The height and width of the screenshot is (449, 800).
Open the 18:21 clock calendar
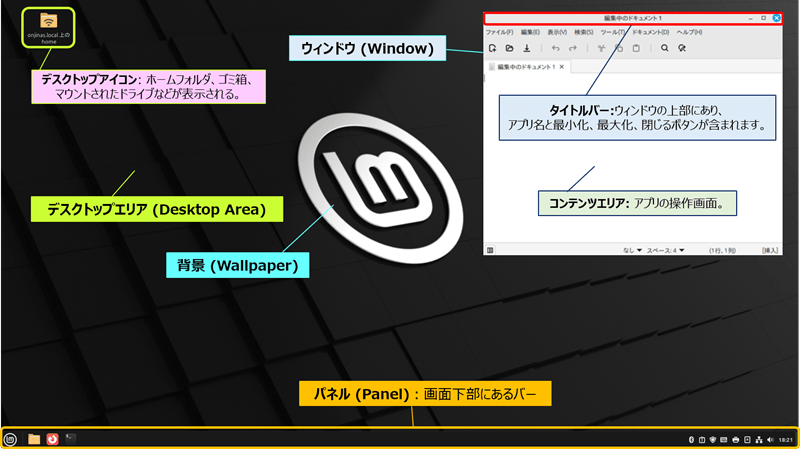coord(786,440)
